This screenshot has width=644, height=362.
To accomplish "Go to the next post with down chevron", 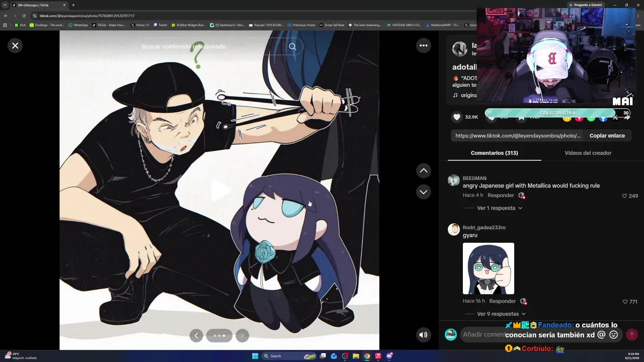I will click(x=424, y=192).
